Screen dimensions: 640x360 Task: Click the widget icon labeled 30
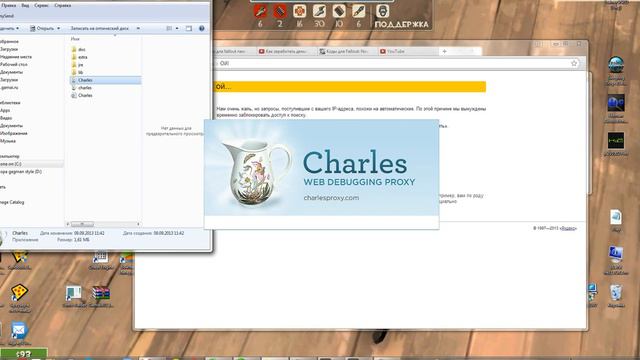click(319, 11)
